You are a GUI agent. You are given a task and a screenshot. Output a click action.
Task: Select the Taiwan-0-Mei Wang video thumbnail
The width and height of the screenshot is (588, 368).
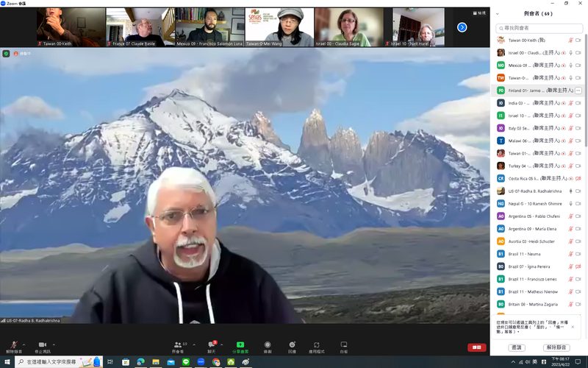(x=279, y=27)
